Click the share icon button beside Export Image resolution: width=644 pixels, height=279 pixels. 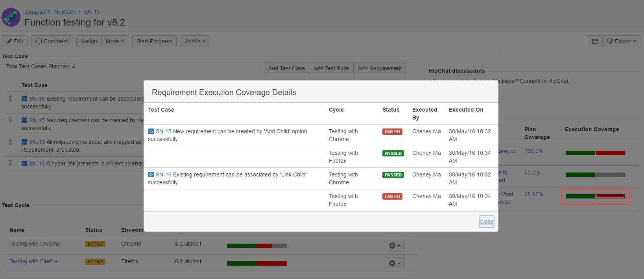click(x=595, y=41)
